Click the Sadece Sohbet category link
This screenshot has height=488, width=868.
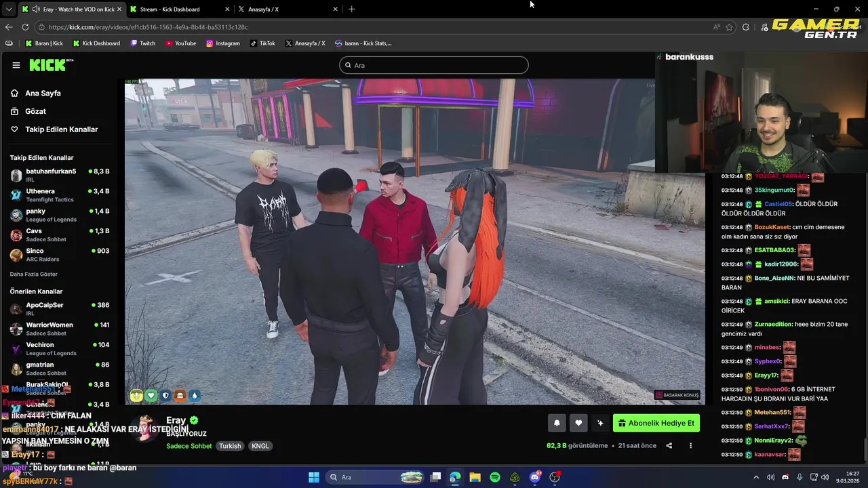pos(189,446)
